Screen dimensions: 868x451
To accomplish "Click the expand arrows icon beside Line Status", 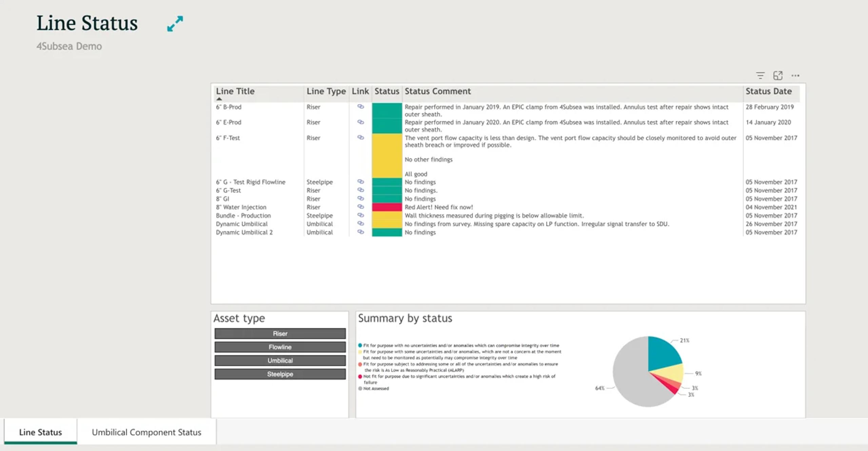I will click(x=175, y=24).
